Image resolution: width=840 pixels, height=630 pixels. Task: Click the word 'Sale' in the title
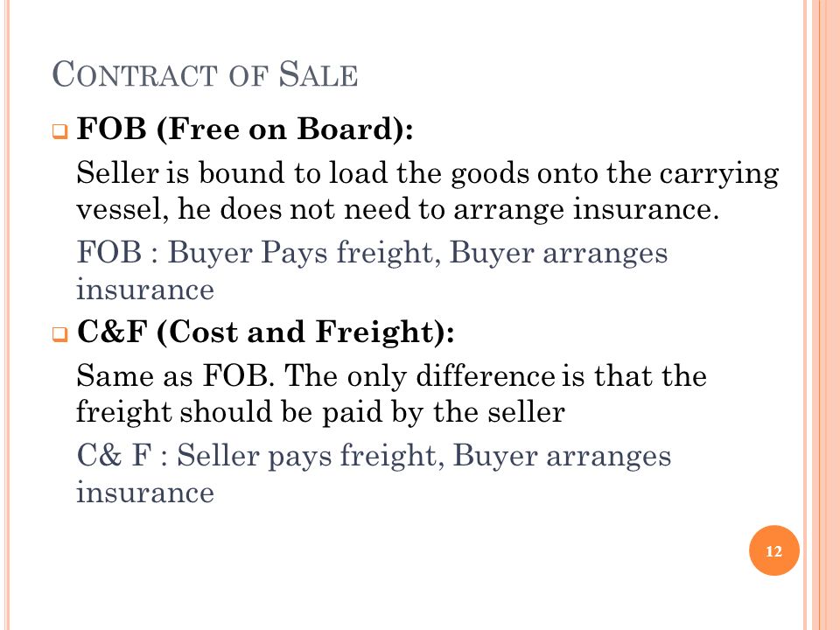pyautogui.click(x=318, y=74)
